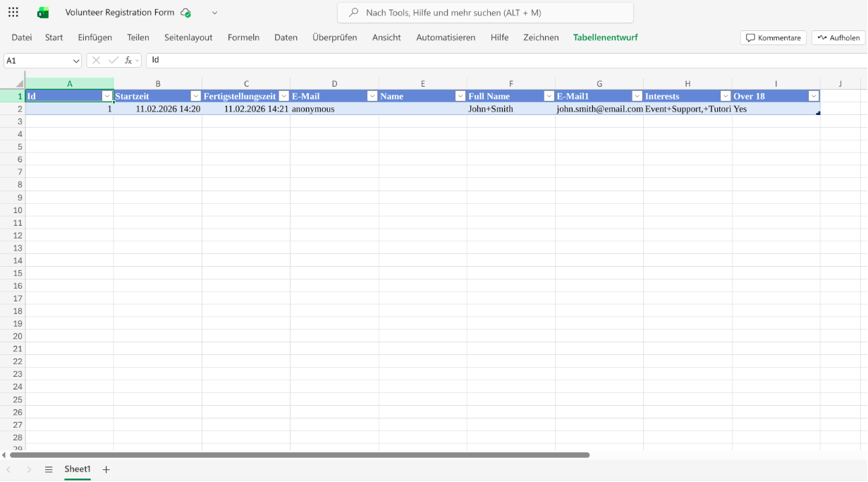Open the filter dropdown on the Over 18 column
This screenshot has width=868, height=482.
click(x=814, y=95)
